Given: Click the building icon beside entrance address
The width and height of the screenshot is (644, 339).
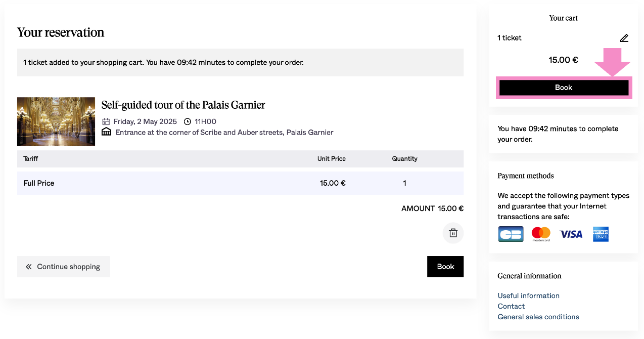Looking at the screenshot, I should tap(106, 132).
